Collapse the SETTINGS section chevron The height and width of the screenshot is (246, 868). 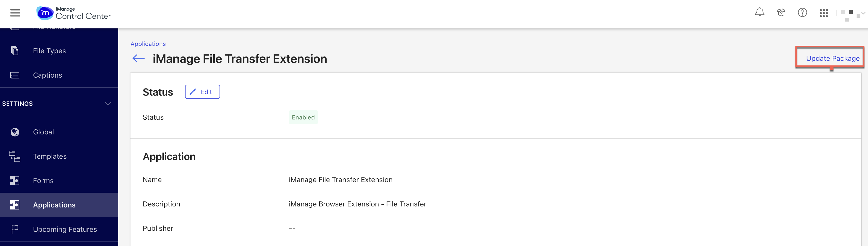click(x=108, y=104)
